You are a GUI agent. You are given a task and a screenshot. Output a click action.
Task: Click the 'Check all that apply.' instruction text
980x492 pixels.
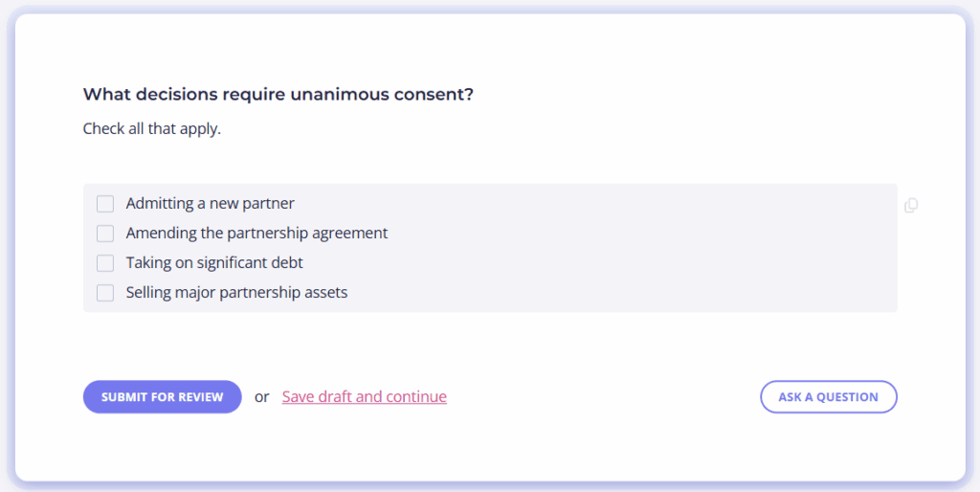coord(152,129)
